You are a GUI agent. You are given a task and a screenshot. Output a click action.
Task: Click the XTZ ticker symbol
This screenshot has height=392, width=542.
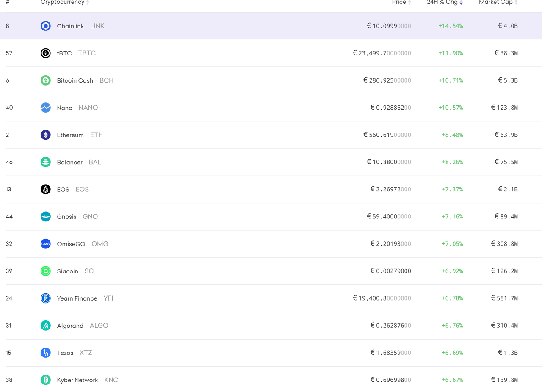tap(86, 353)
